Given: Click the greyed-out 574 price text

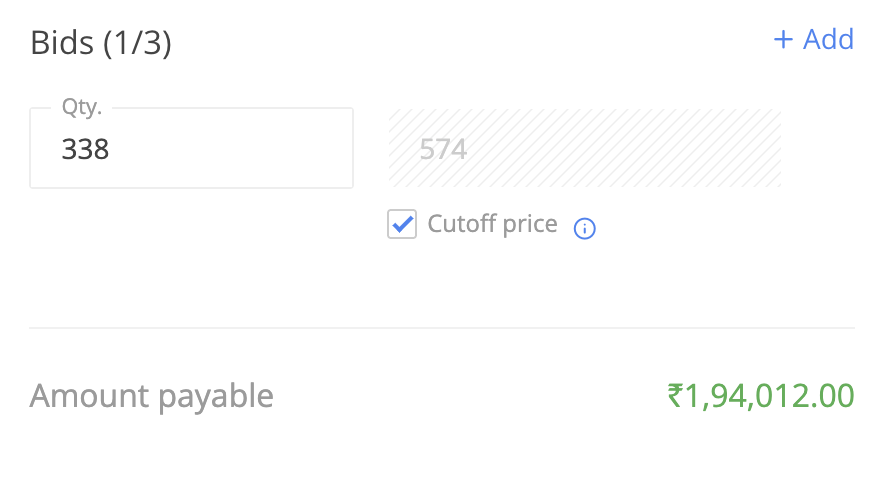Looking at the screenshot, I should [443, 150].
